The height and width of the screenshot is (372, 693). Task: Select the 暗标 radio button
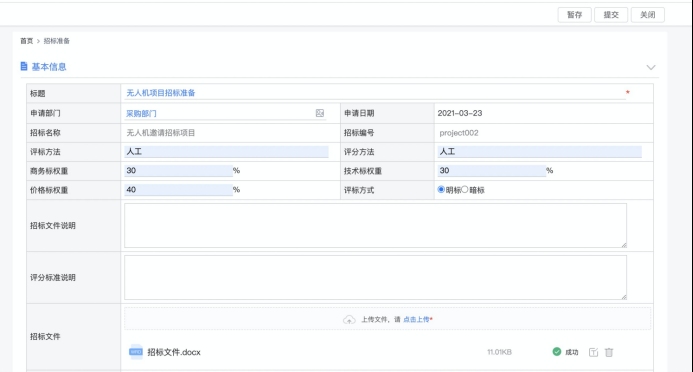tap(465, 190)
